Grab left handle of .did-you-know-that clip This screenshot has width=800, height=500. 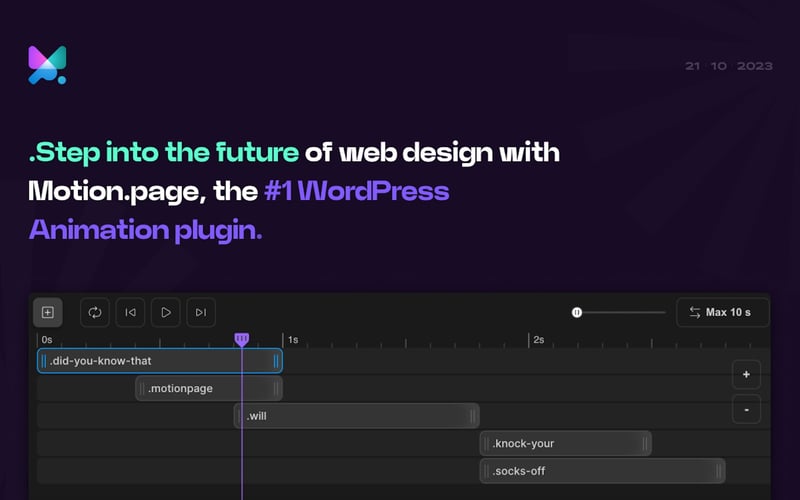(44, 361)
